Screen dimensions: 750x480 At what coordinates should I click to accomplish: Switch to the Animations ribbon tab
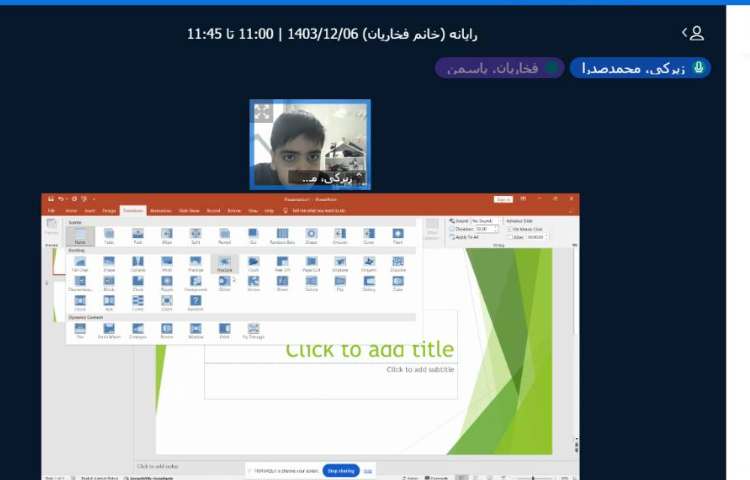tap(160, 211)
